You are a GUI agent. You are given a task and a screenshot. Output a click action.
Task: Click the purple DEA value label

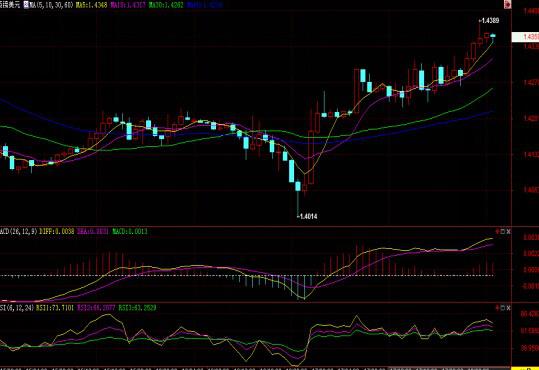click(x=92, y=231)
